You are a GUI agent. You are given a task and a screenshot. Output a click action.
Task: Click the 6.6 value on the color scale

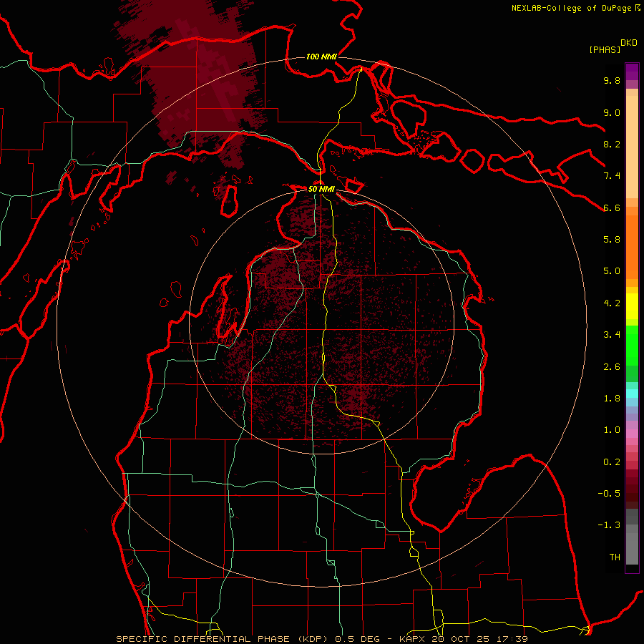[x=612, y=208]
